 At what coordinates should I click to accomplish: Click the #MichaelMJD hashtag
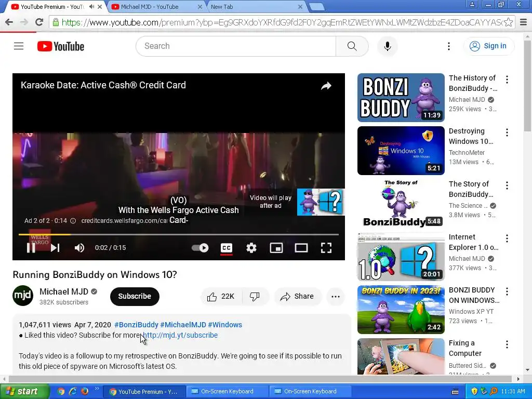tap(183, 325)
